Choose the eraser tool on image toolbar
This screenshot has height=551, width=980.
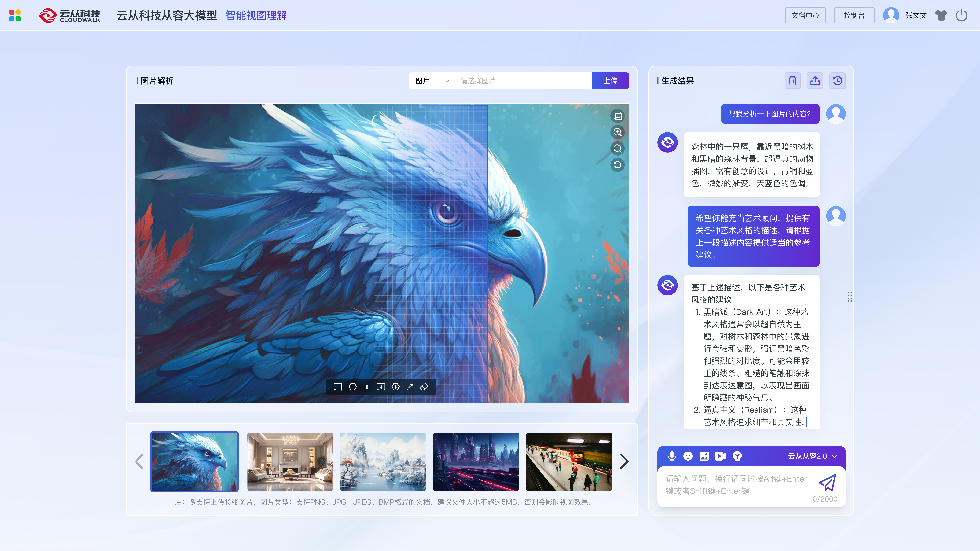point(424,387)
